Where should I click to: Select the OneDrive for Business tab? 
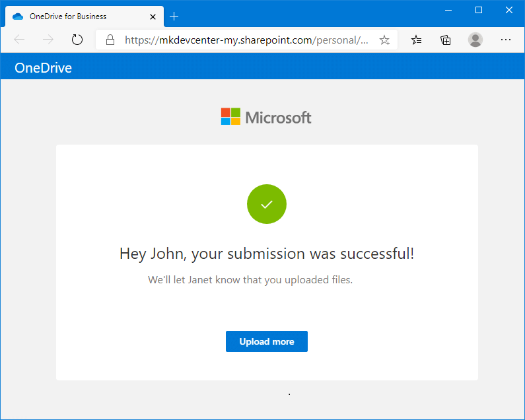(x=85, y=17)
